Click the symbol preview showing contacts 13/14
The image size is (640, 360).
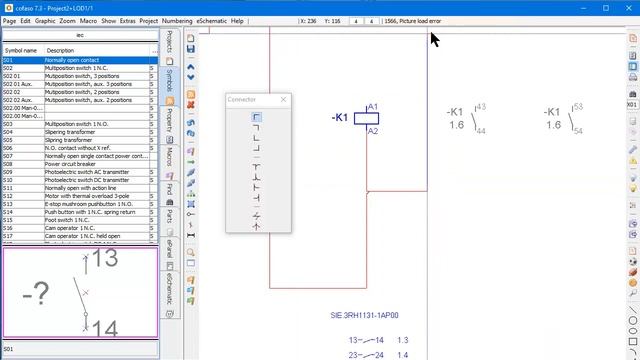(80, 293)
